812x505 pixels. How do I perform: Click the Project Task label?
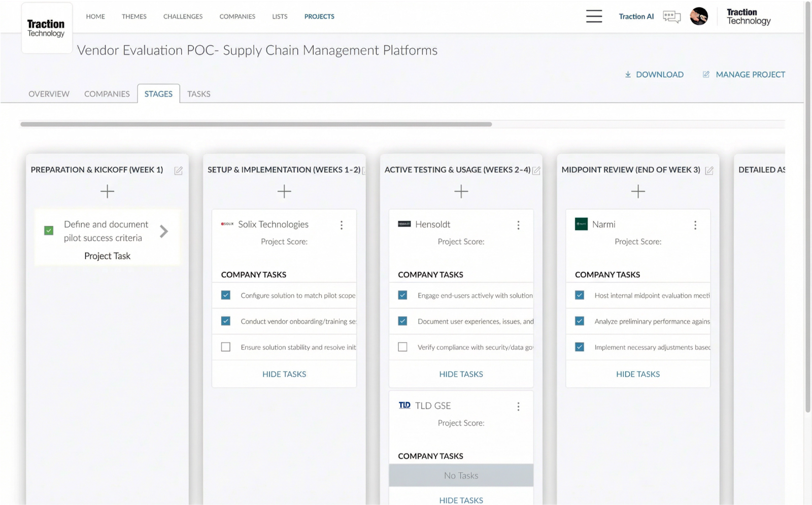click(107, 256)
